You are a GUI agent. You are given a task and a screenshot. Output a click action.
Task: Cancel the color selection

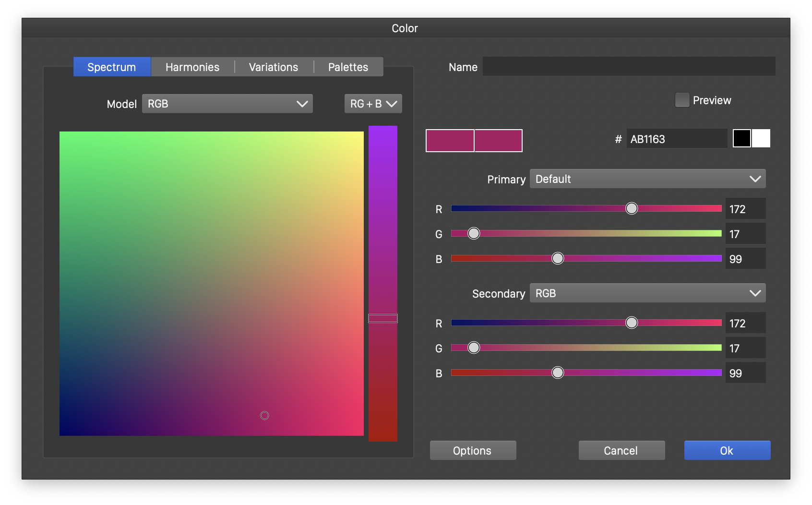621,450
